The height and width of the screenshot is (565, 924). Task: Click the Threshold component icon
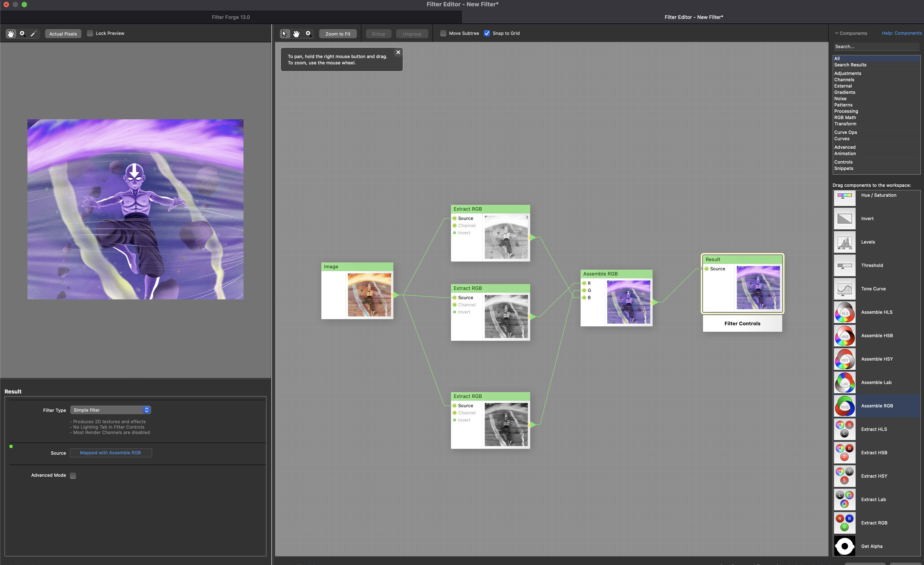pyautogui.click(x=845, y=266)
